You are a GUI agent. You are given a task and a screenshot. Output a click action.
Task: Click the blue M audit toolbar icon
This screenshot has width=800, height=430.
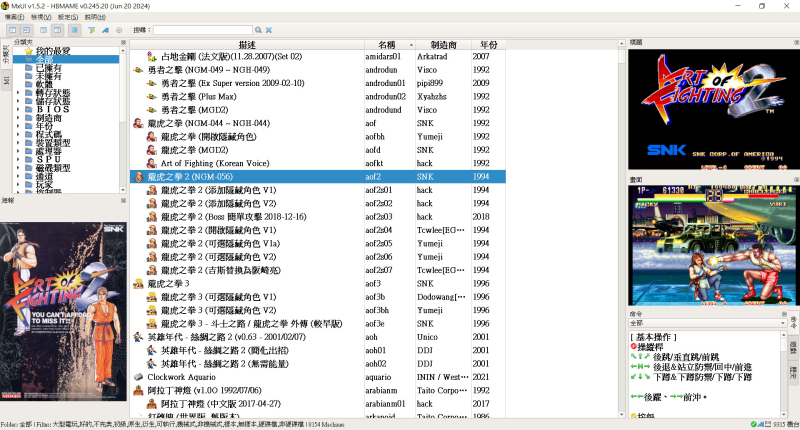[105, 30]
